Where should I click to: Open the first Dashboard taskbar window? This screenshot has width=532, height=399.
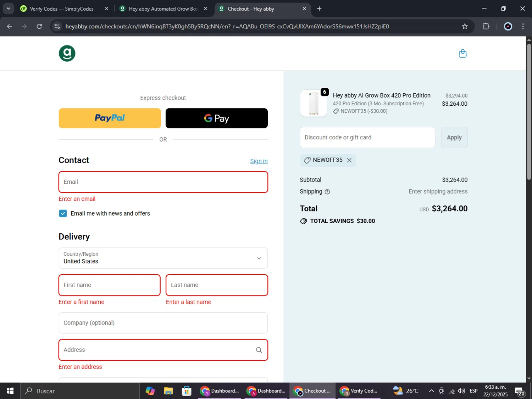(x=220, y=391)
